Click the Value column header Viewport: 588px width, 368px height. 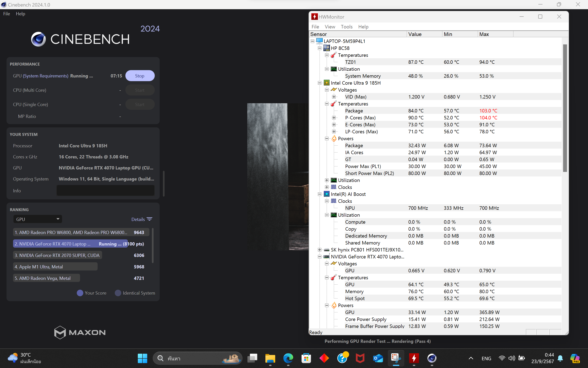(424, 34)
